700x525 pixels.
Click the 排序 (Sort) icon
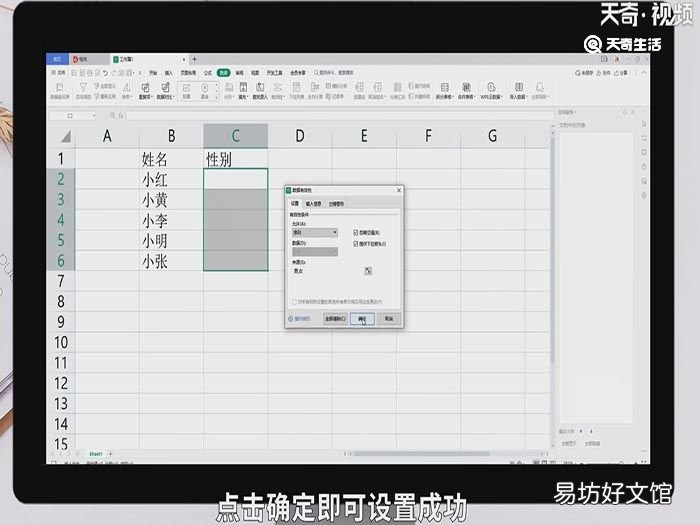(127, 91)
